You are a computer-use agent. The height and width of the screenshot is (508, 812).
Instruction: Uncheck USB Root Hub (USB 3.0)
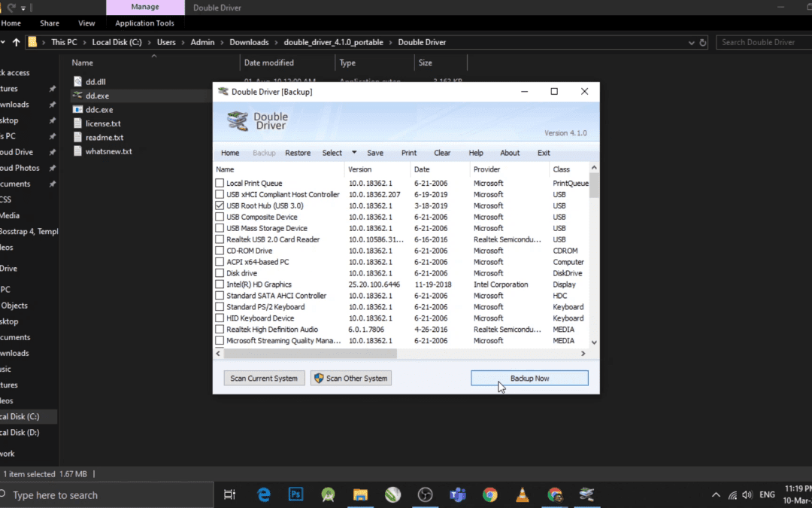(220, 205)
